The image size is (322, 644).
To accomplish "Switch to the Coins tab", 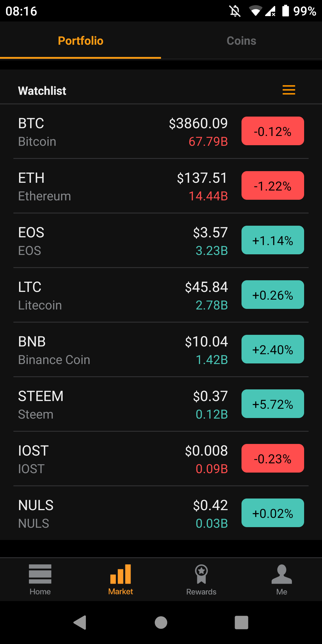I will 241,41.
